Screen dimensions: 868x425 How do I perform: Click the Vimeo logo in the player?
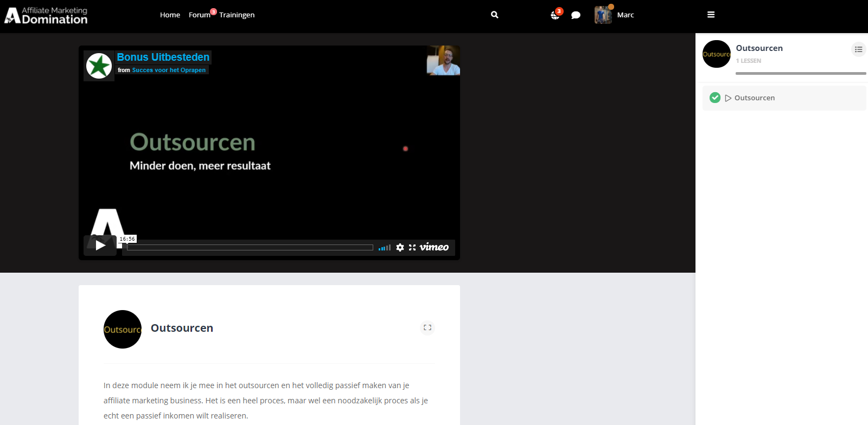tap(434, 247)
